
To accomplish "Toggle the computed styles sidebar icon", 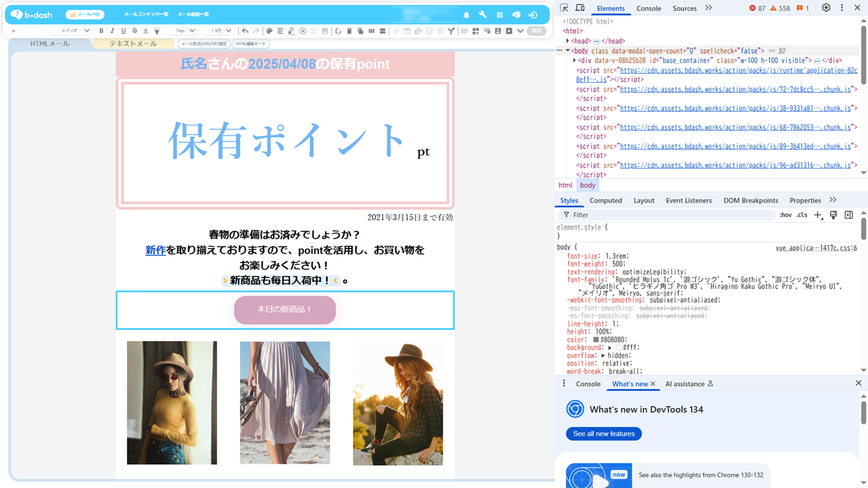I will pyautogui.click(x=848, y=215).
